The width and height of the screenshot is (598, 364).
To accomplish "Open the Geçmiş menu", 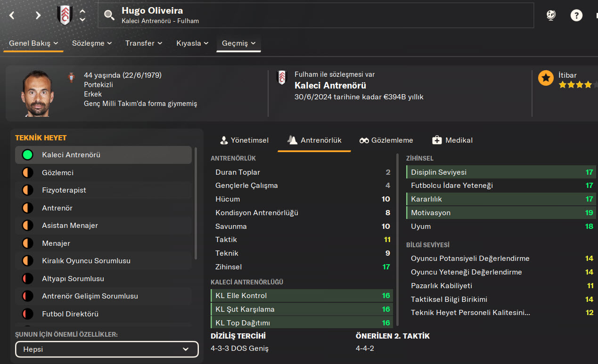I will tap(239, 43).
